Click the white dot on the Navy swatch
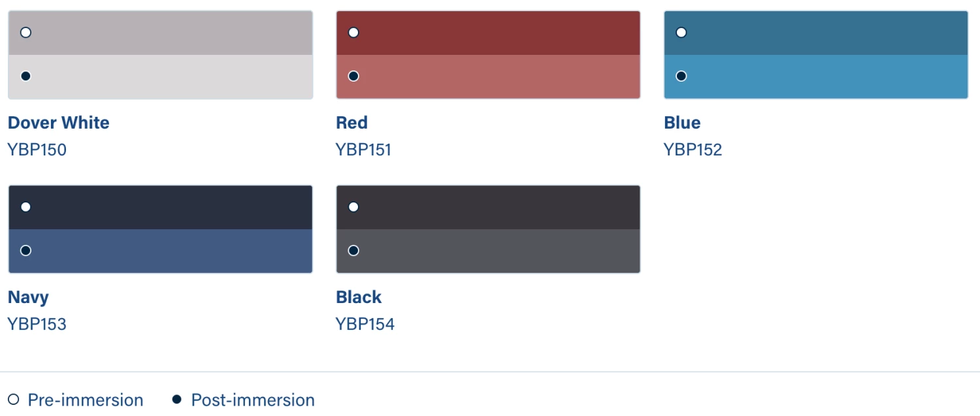Viewport: 980px width, 416px height. coord(25,207)
